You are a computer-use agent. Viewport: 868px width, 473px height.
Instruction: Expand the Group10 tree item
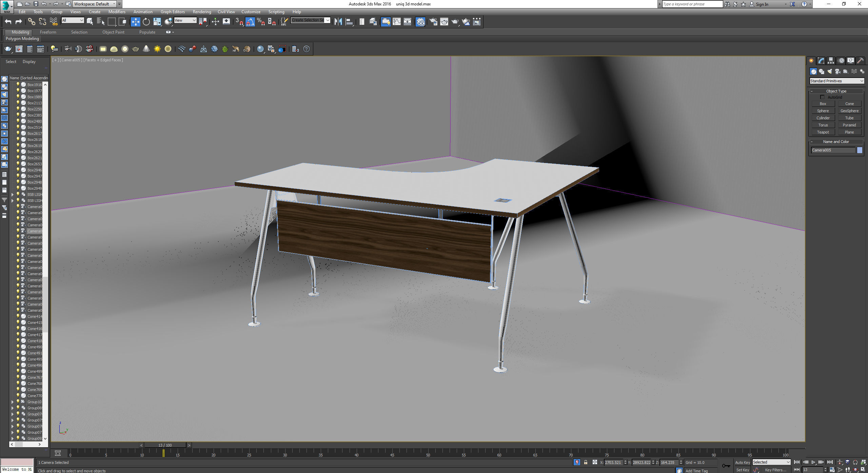(x=13, y=402)
